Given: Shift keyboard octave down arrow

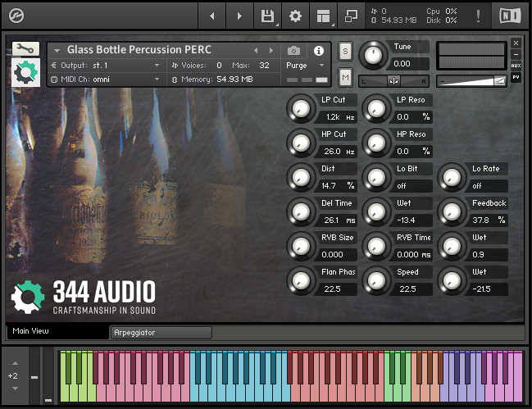Looking at the screenshot, I should [15, 389].
